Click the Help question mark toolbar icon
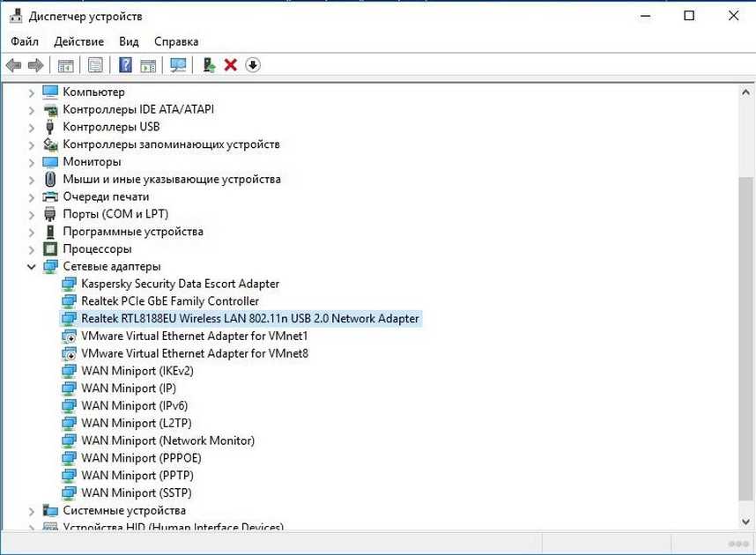This screenshot has height=555, width=756. (125, 65)
